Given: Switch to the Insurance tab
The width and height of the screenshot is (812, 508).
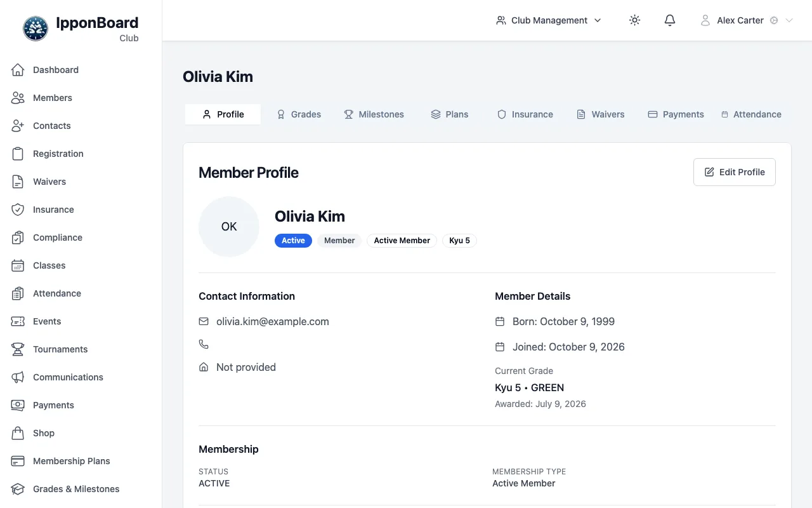Looking at the screenshot, I should (525, 114).
